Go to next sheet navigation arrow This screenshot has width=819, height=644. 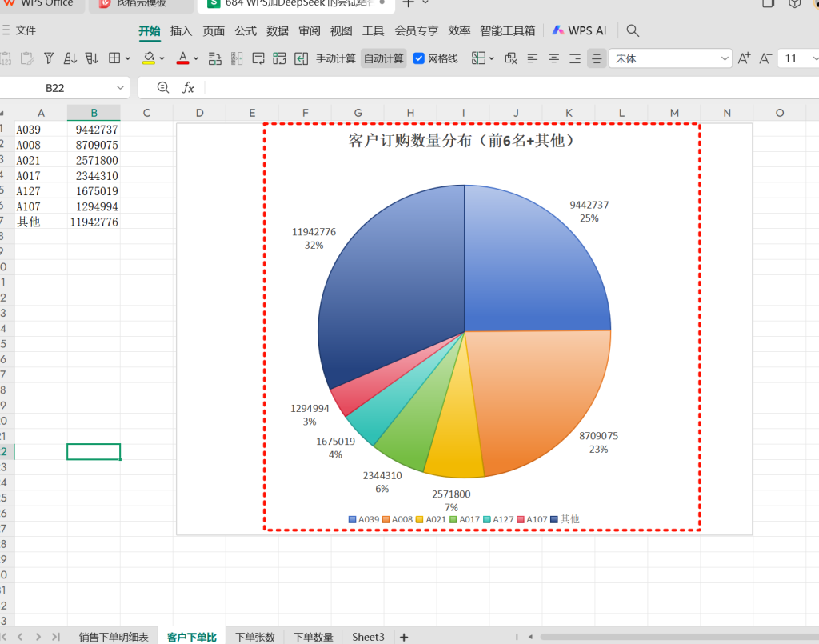[x=38, y=637]
